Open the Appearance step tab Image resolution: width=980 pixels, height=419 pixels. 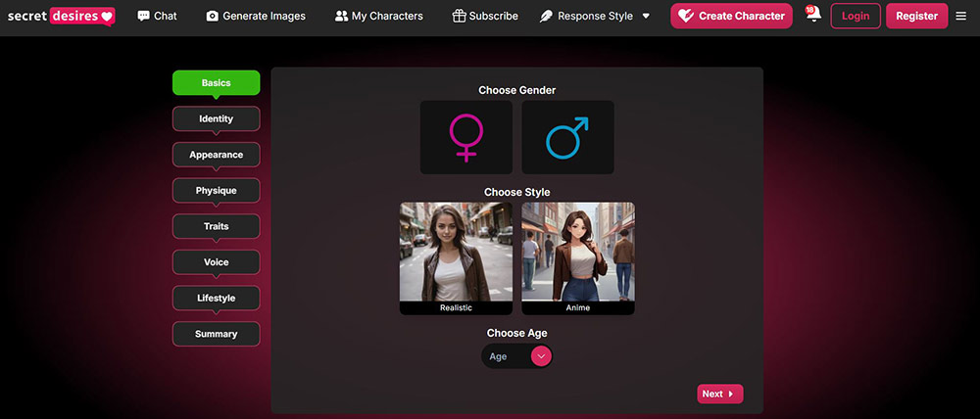pos(216,155)
